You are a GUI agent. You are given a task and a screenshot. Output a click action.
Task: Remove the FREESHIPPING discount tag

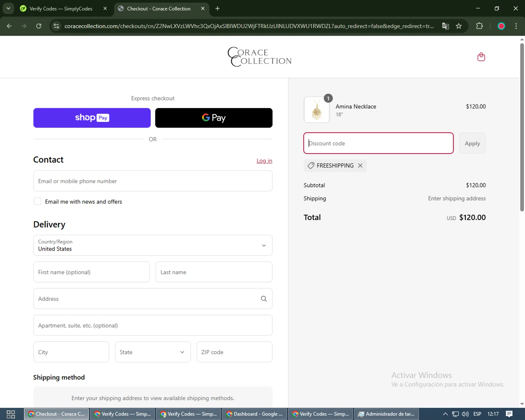pos(360,166)
